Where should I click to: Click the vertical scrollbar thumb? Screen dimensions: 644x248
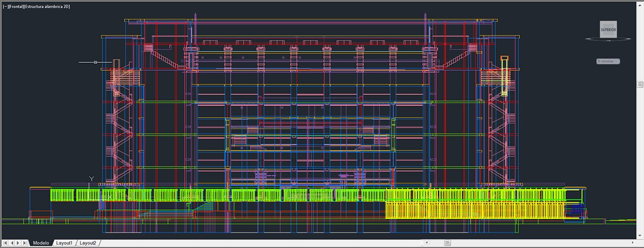[640, 84]
